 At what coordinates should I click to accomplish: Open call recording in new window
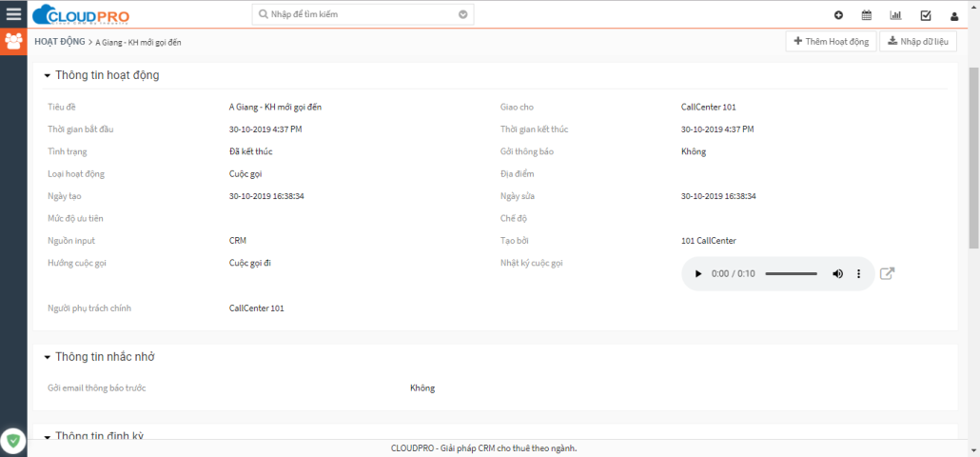(887, 274)
